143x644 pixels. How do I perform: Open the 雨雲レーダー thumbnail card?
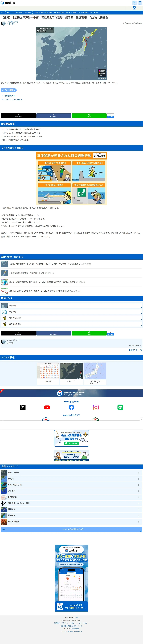tap(71, 374)
